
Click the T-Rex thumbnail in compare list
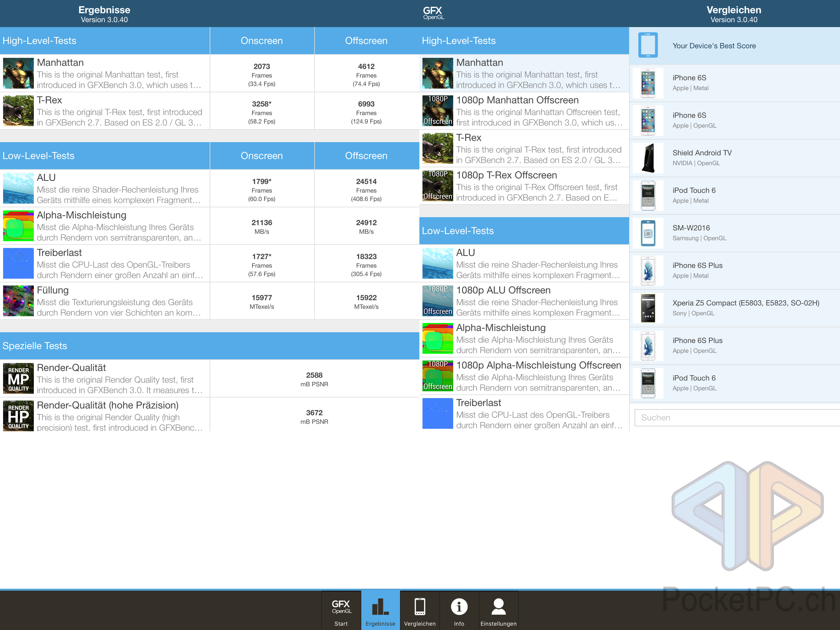pos(438,148)
